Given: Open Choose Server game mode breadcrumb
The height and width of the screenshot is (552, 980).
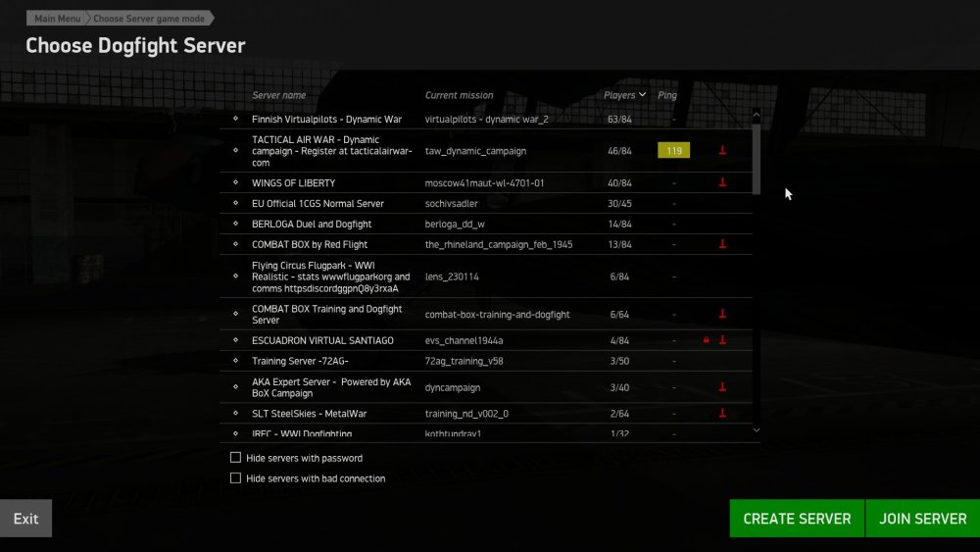Looking at the screenshot, I should [150, 18].
